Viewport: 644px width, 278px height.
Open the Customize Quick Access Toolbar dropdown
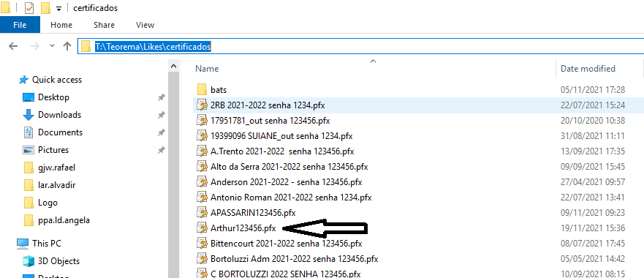[58, 8]
